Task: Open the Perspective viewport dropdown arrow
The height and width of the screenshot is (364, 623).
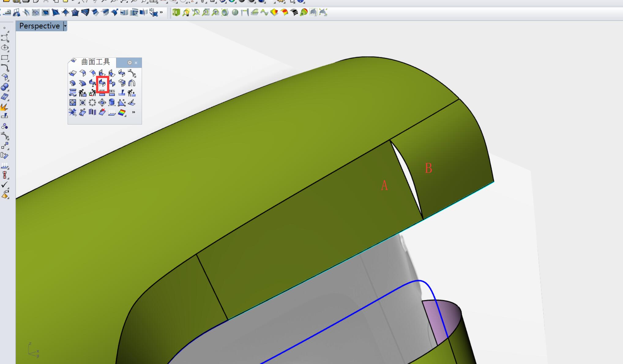Action: (65, 26)
